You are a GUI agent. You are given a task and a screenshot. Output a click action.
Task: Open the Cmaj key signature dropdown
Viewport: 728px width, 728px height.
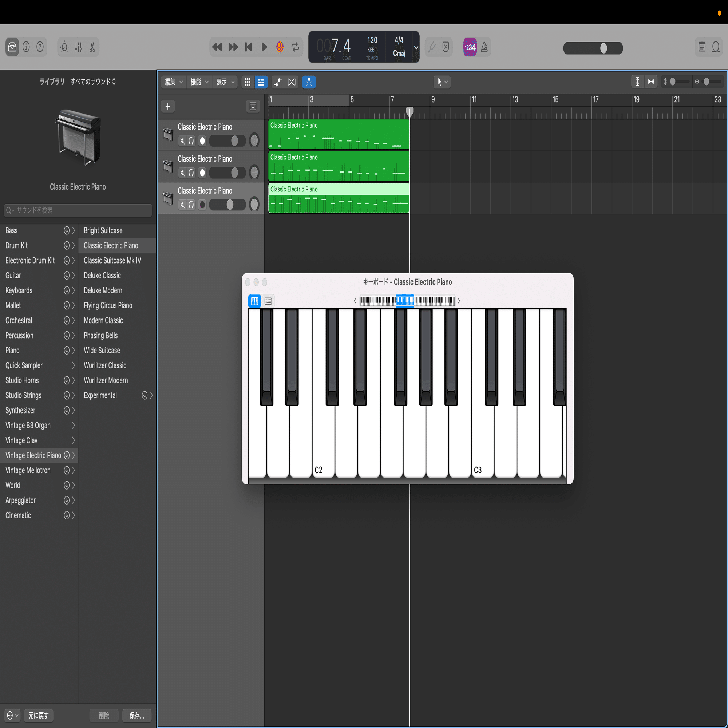[399, 53]
